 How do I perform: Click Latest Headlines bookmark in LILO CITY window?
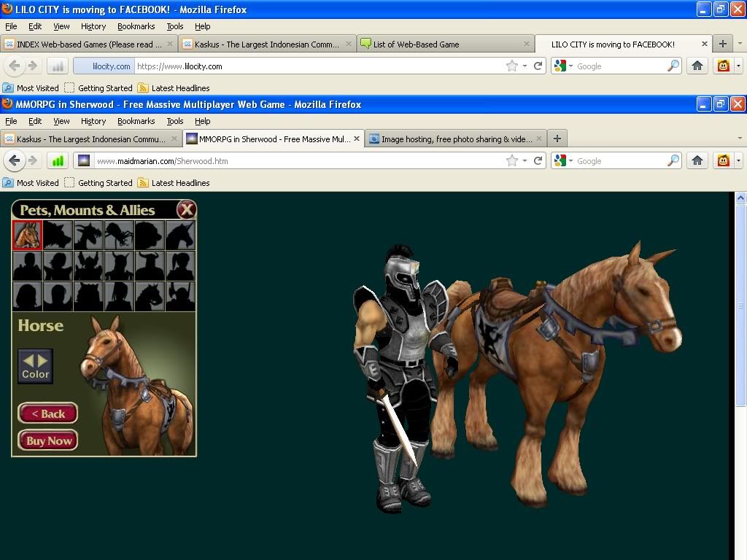pos(174,88)
